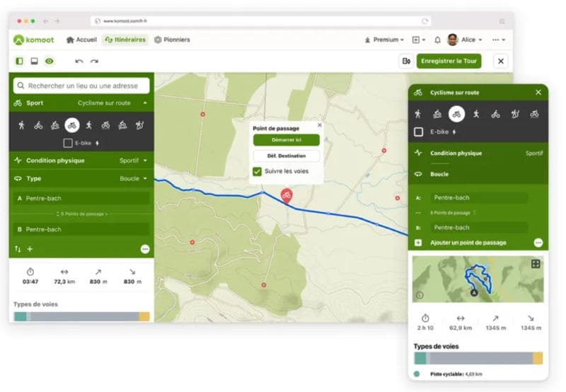Select mountain biking sport in left panel
The image size is (566, 392).
point(55,125)
